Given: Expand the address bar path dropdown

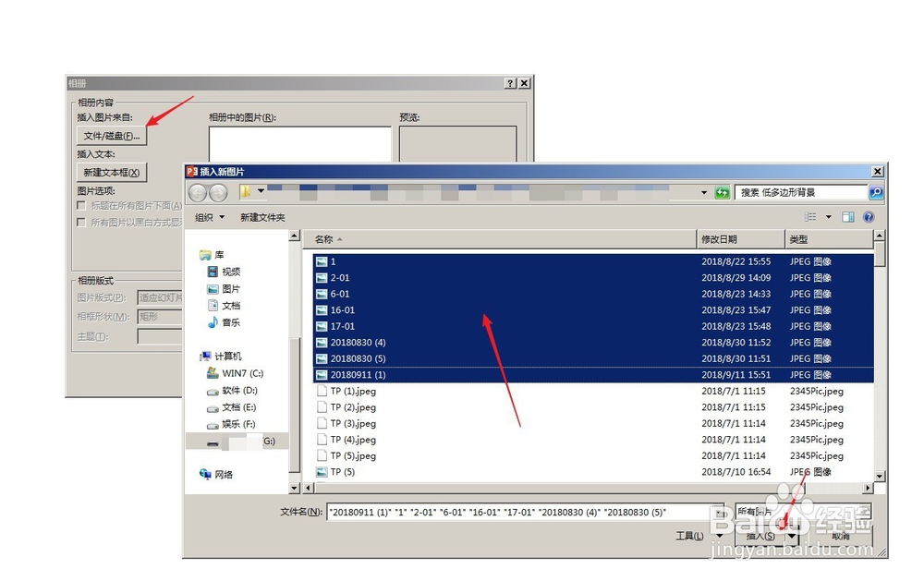Looking at the screenshot, I should click(x=703, y=193).
